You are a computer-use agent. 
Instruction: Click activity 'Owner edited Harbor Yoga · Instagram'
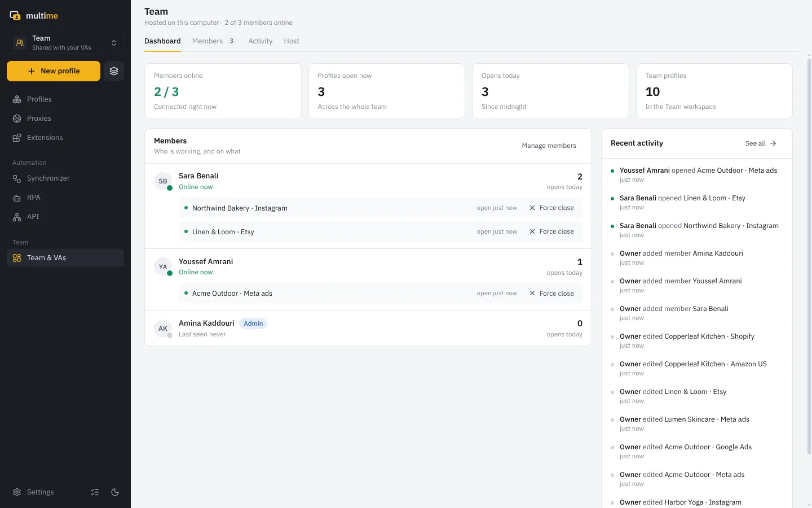coord(697,503)
